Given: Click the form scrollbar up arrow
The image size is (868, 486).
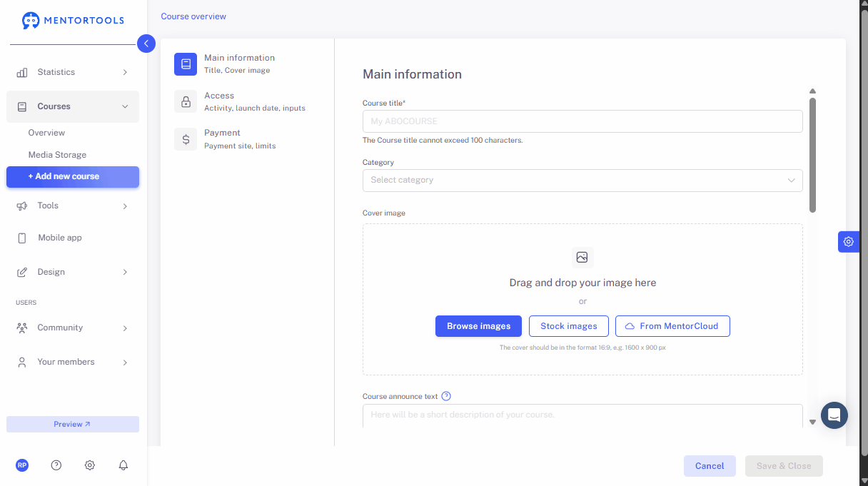Looking at the screenshot, I should point(812,91).
